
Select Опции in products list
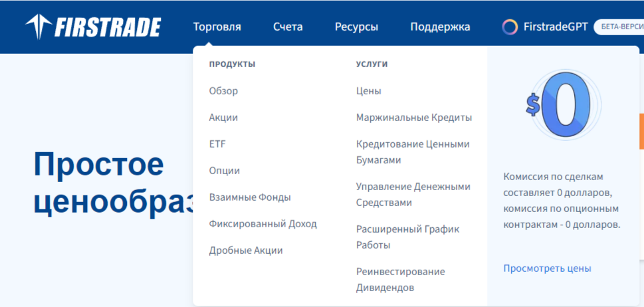pyautogui.click(x=224, y=171)
